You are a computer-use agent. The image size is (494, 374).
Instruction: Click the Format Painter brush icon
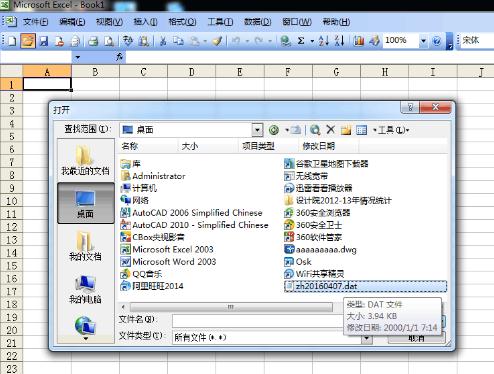tap(217, 41)
